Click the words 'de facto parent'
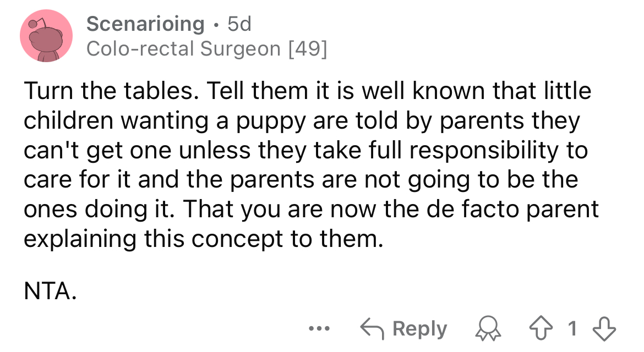The width and height of the screenshot is (644, 352). (512, 209)
